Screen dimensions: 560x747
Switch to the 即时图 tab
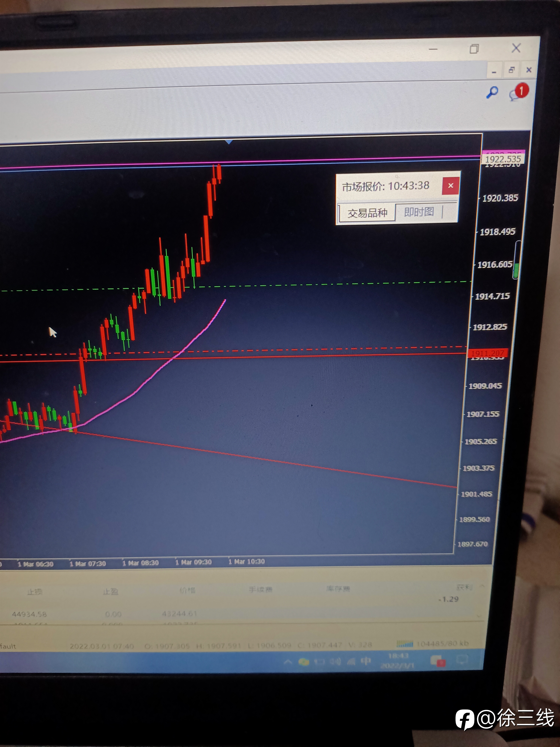[x=419, y=212]
